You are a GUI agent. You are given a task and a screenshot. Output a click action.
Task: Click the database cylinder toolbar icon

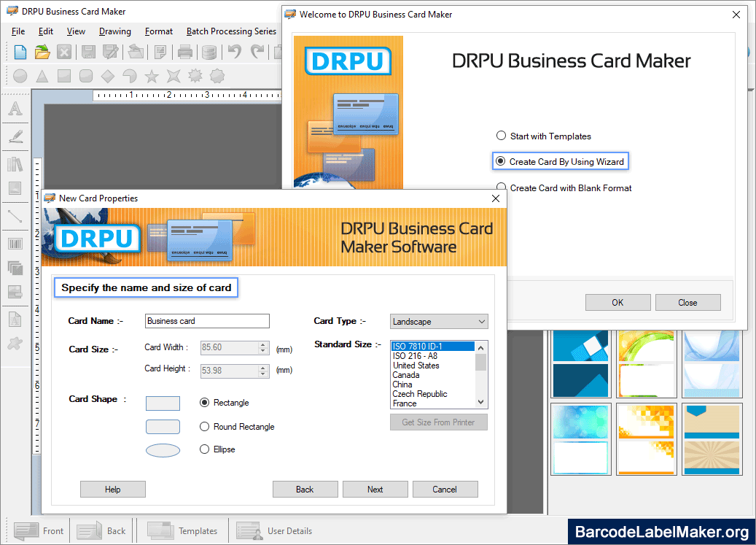click(209, 52)
